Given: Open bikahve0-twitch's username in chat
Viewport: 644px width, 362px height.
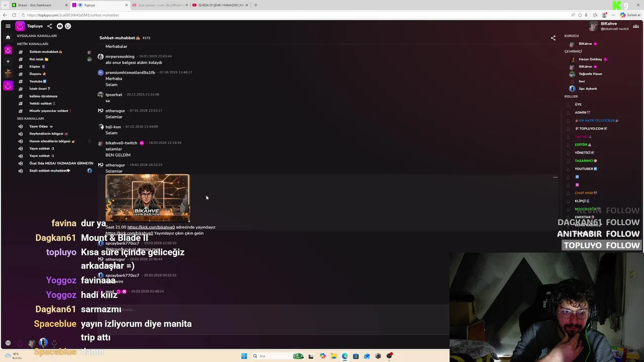Looking at the screenshot, I should coord(121,143).
